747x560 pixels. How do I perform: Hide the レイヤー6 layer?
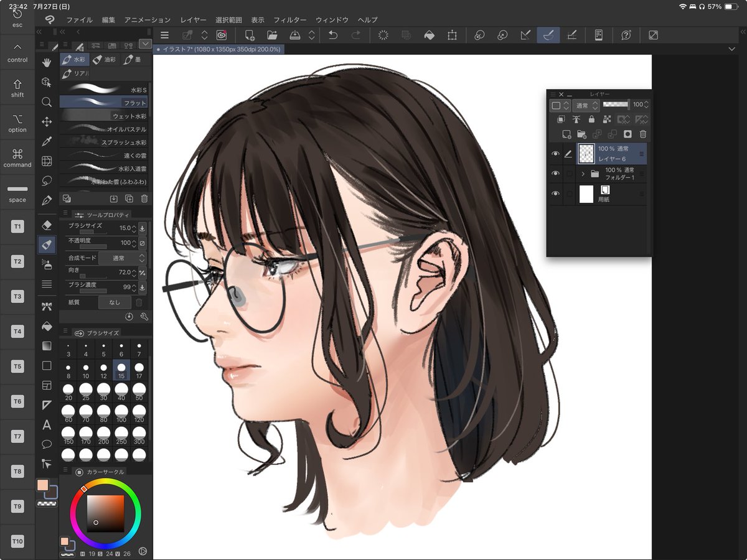pos(555,153)
